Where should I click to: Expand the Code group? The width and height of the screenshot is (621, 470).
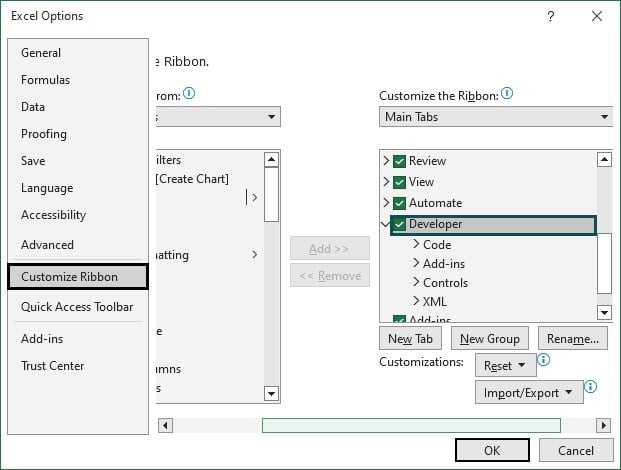pos(416,244)
